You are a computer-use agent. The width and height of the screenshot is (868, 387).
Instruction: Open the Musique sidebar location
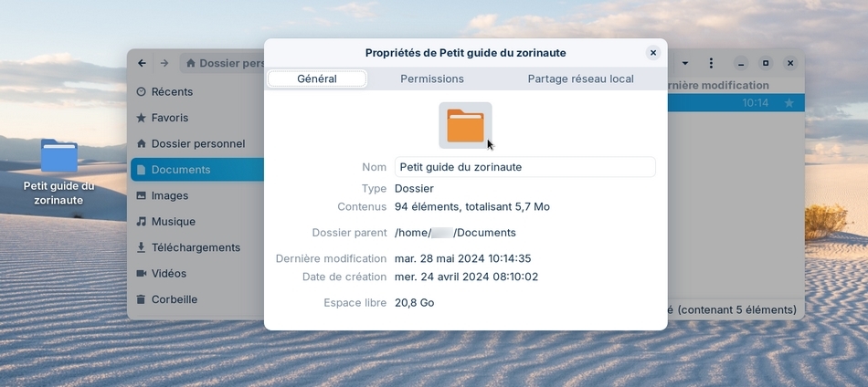(x=173, y=221)
